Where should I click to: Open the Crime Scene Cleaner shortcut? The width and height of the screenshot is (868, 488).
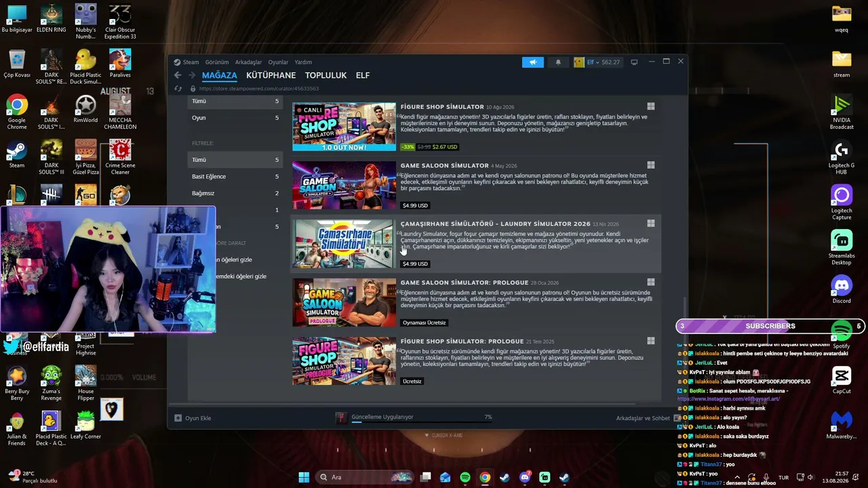coord(120,157)
